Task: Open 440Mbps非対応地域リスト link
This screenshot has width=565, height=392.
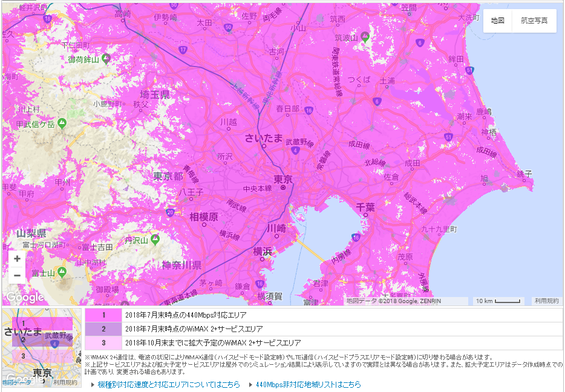Action: pos(309,384)
